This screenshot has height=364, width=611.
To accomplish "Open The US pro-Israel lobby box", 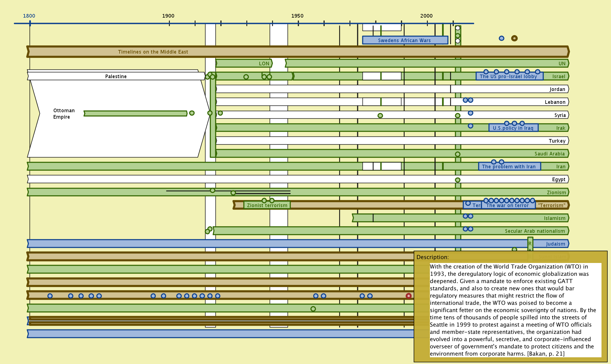I will [x=509, y=76].
